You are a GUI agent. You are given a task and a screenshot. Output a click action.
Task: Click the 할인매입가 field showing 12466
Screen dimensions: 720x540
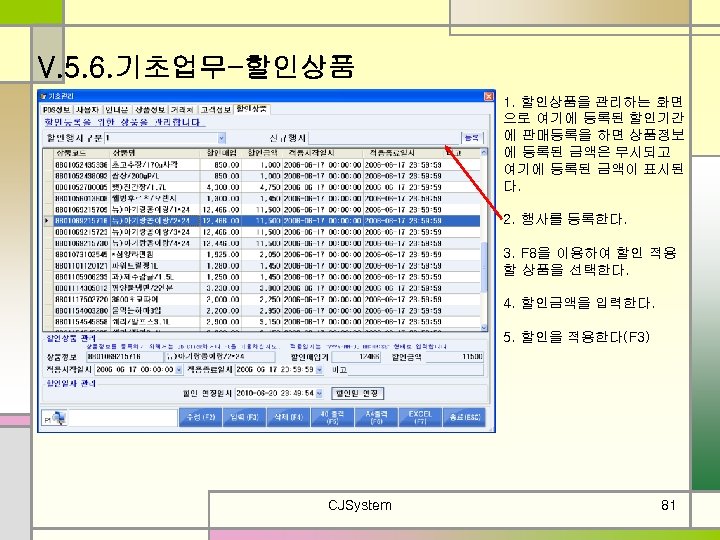356,357
